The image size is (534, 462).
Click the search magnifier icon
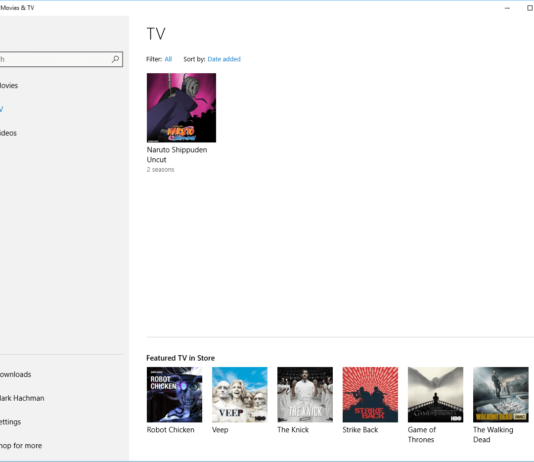click(115, 59)
